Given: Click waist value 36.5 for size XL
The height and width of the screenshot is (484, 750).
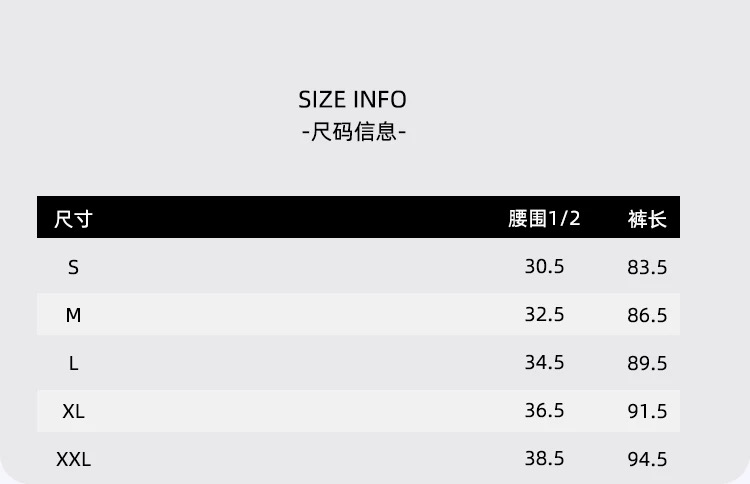Looking at the screenshot, I should click(x=544, y=411).
